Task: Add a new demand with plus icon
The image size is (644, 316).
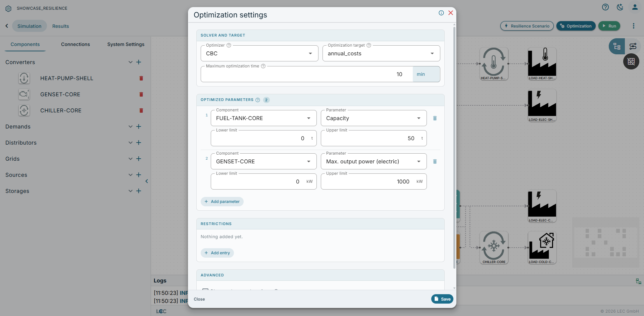Action: 139,126
